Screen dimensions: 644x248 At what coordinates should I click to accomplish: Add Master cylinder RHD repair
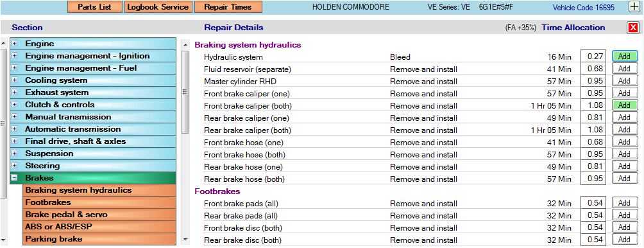coord(624,81)
